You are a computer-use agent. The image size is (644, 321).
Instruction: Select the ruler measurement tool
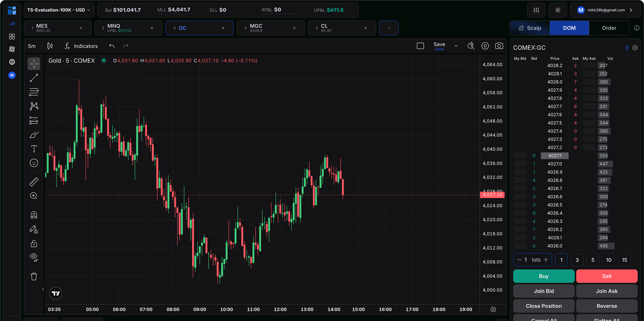(34, 181)
